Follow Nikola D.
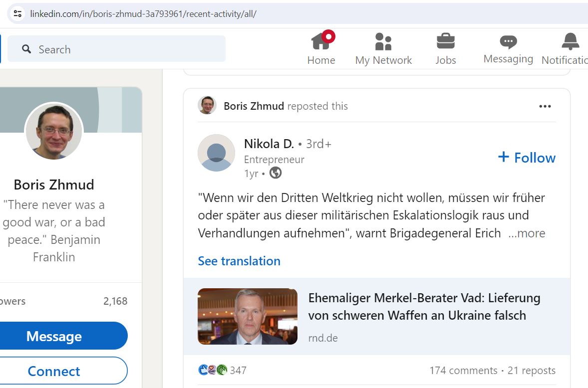 coord(527,158)
